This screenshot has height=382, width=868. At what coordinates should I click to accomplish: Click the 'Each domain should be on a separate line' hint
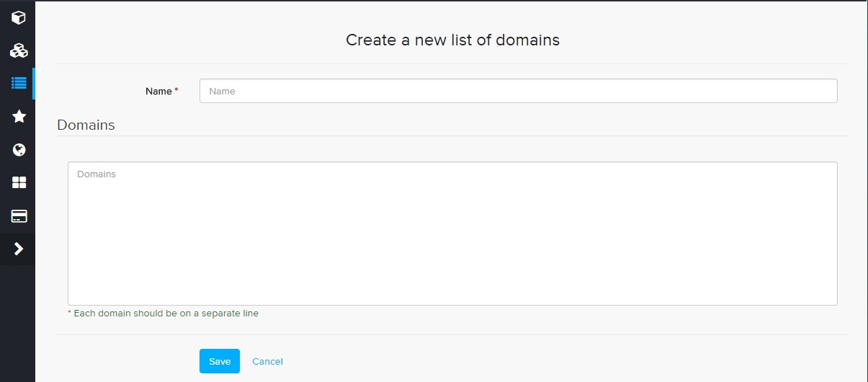(163, 314)
